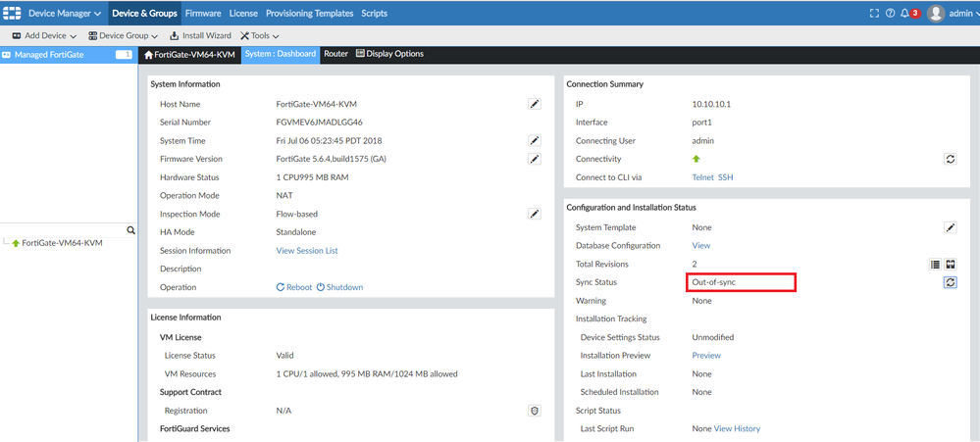Toggle full screen mode icon
Image resolution: width=980 pixels, height=442 pixels.
(x=875, y=14)
